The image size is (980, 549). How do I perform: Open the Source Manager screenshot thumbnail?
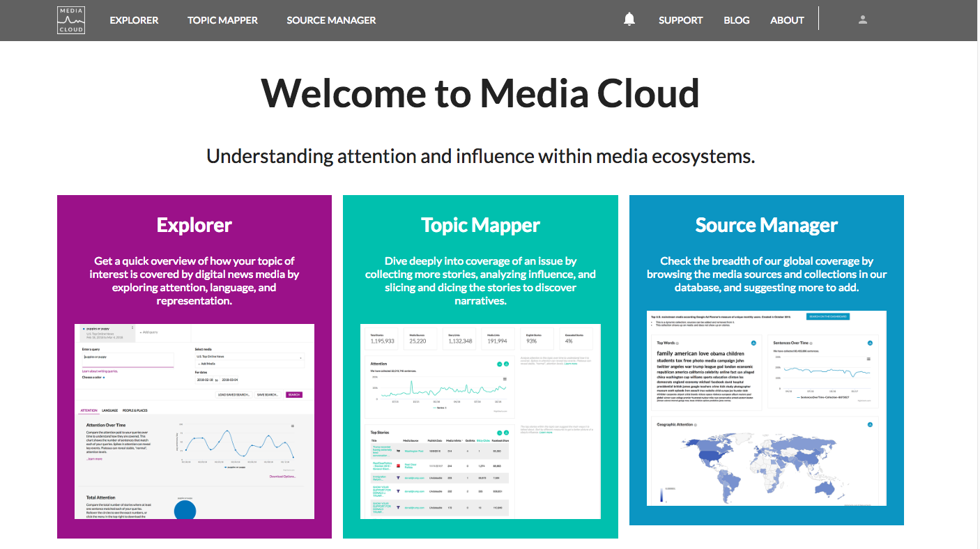pyautogui.click(x=767, y=408)
